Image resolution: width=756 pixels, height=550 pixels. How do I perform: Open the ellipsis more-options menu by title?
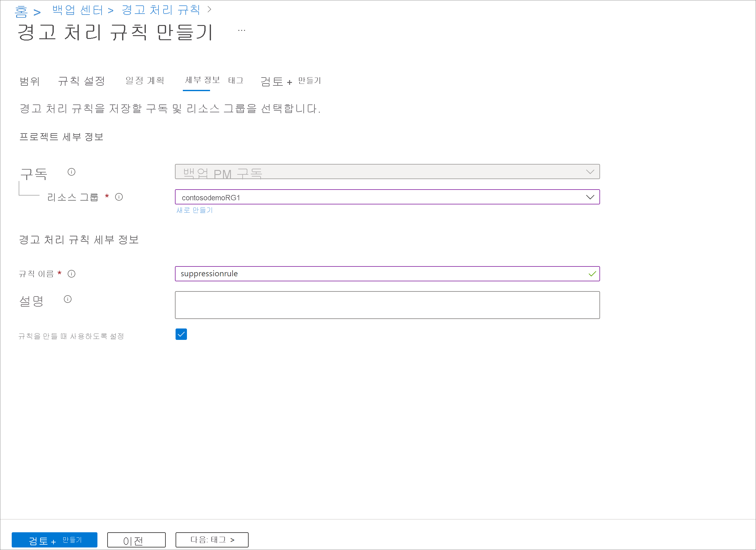click(242, 30)
